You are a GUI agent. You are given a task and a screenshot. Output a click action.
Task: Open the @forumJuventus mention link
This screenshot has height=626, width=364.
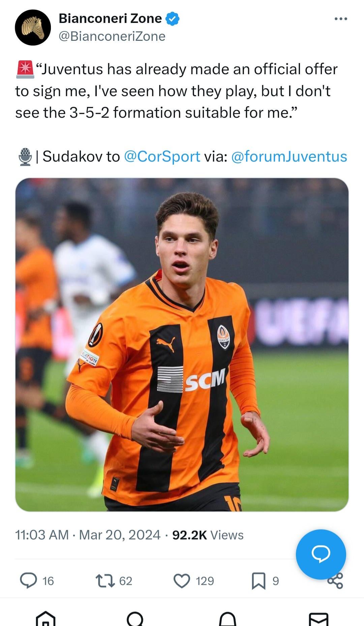[x=289, y=156]
